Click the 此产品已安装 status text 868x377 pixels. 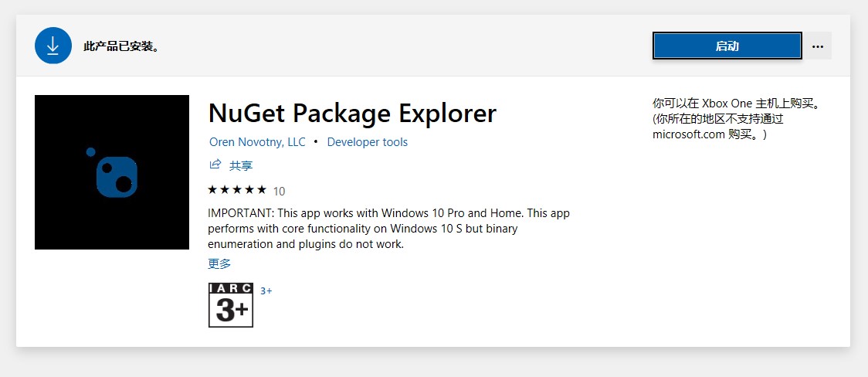point(121,46)
